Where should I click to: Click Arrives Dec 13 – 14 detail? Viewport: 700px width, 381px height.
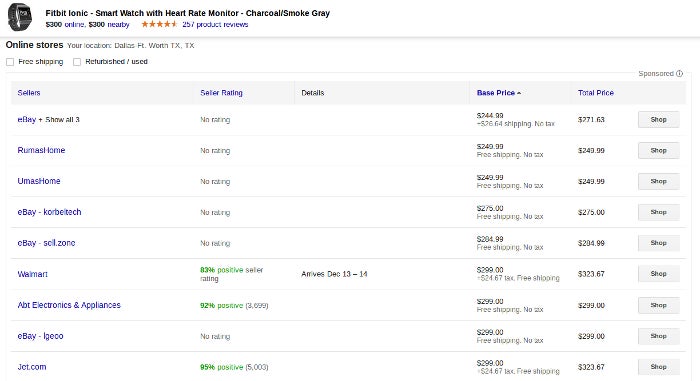tap(334, 274)
